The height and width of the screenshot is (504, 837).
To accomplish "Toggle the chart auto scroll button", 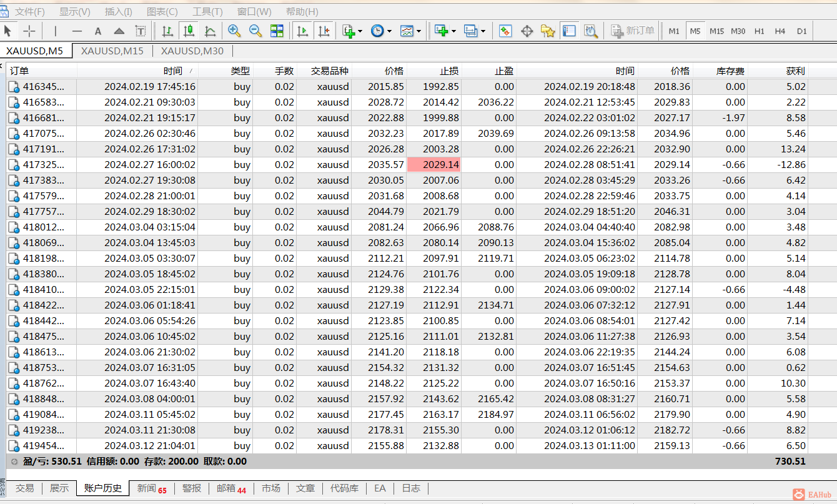I will coord(302,31).
